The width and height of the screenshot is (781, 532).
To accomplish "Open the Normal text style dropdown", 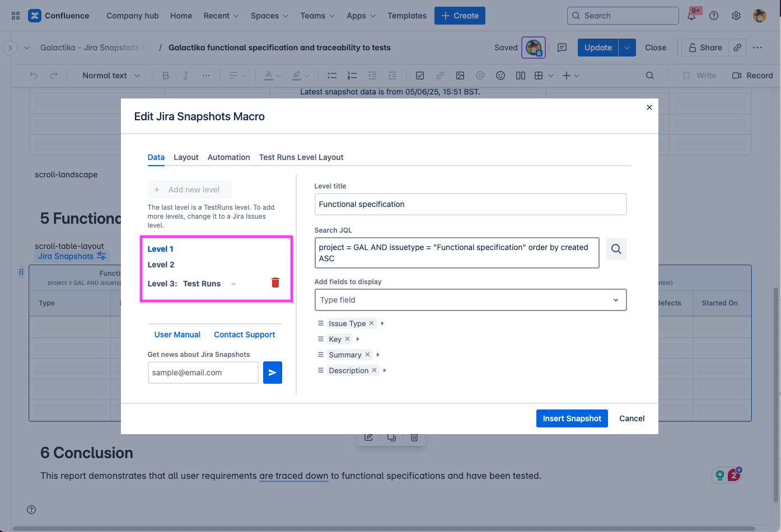I will [110, 75].
